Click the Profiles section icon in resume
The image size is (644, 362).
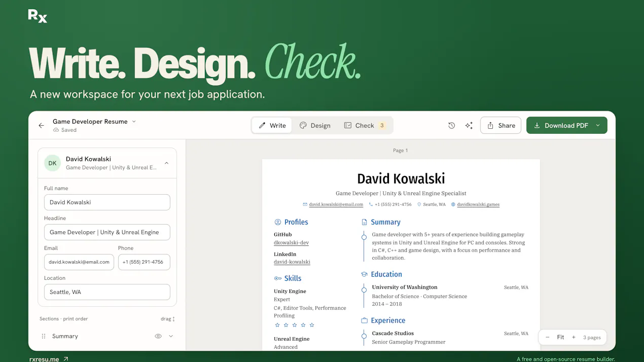tap(277, 222)
